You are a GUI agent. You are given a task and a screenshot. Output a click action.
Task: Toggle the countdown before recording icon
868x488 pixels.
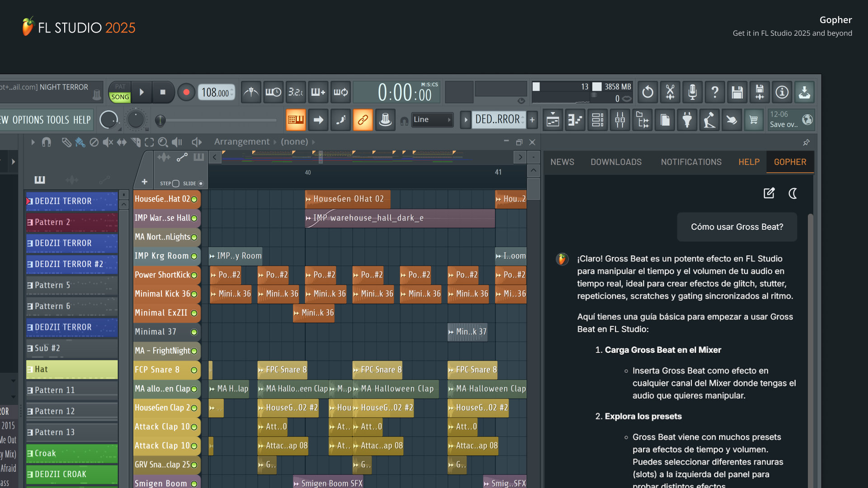(x=296, y=92)
